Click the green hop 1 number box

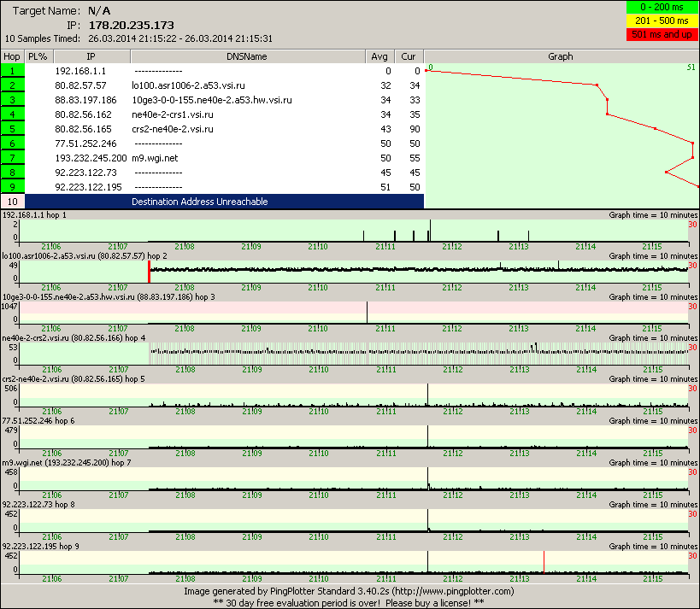(12, 71)
